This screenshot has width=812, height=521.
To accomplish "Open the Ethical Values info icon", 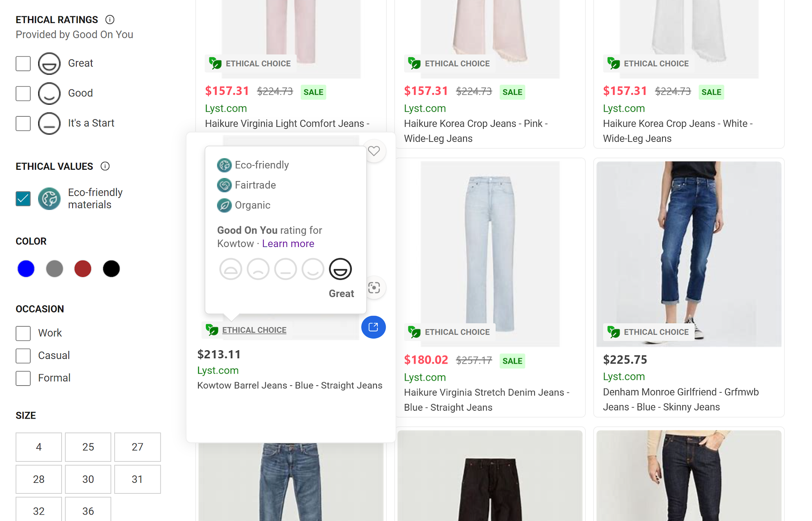I will pyautogui.click(x=105, y=166).
